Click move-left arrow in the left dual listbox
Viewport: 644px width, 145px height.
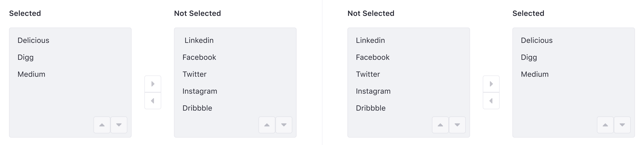coord(153,101)
